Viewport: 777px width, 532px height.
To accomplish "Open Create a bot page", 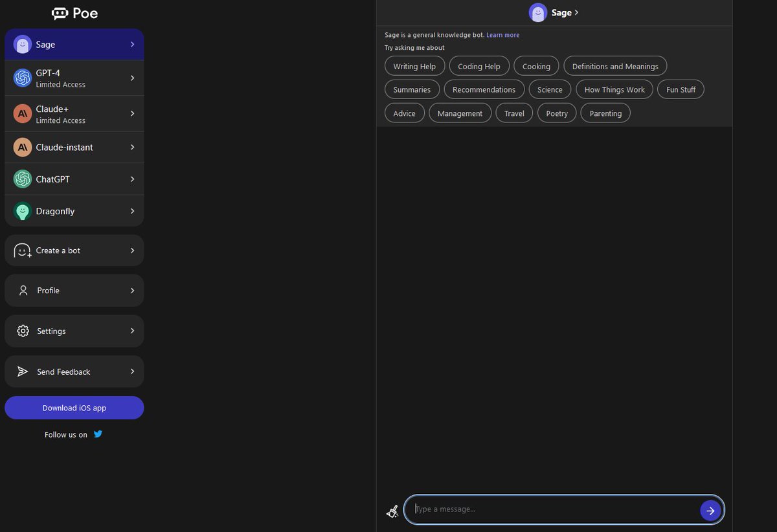I will pos(74,250).
